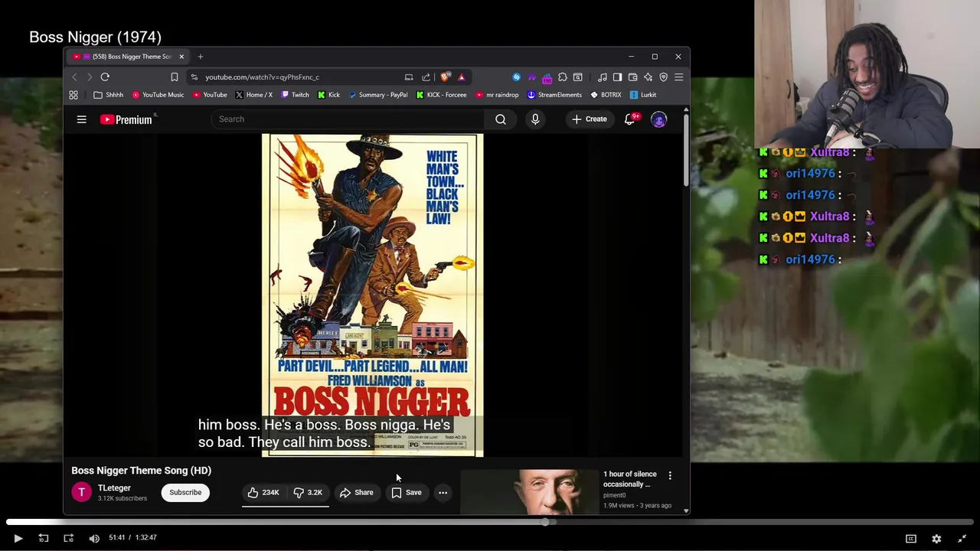Open ori14976's bottom chat message username
This screenshot has width=980, height=551.
(810, 259)
